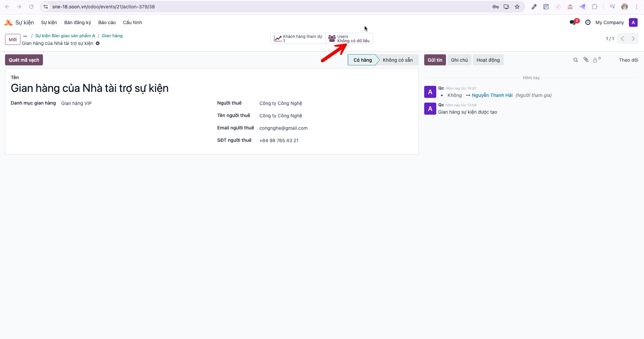Bookmark this page with star icon
This screenshot has width=644, height=339.
pos(517,7)
